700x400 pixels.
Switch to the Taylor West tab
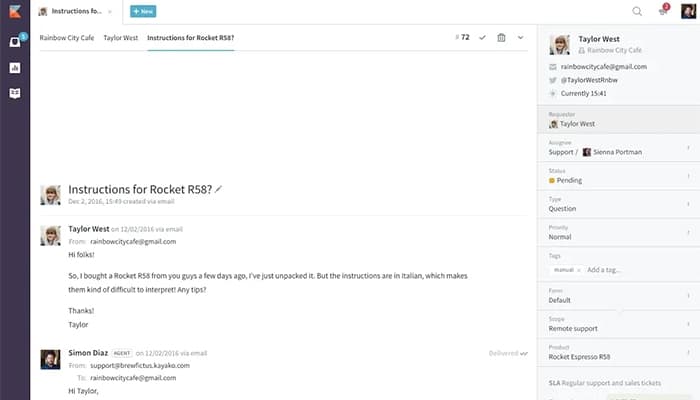point(120,37)
